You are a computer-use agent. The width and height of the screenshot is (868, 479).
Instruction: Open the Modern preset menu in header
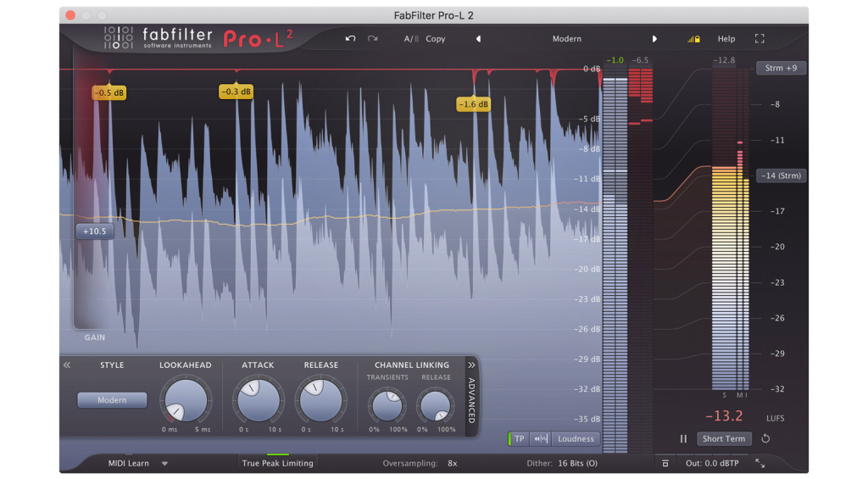click(566, 39)
